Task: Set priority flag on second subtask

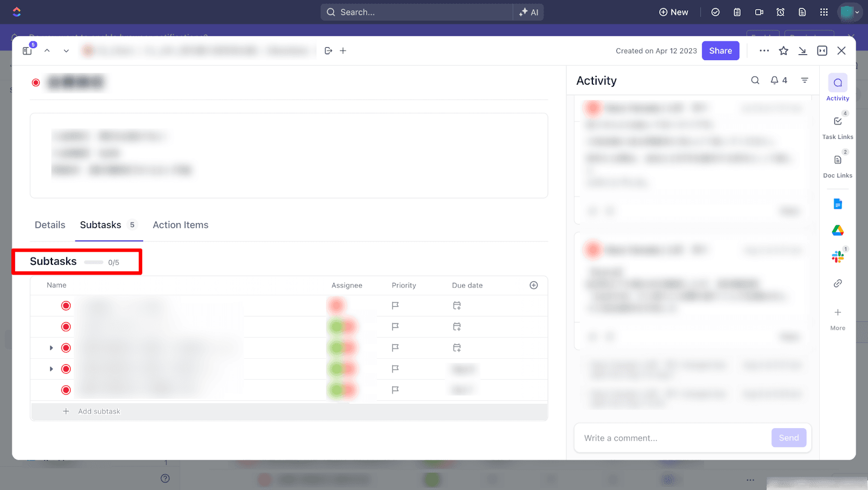Action: coord(395,327)
